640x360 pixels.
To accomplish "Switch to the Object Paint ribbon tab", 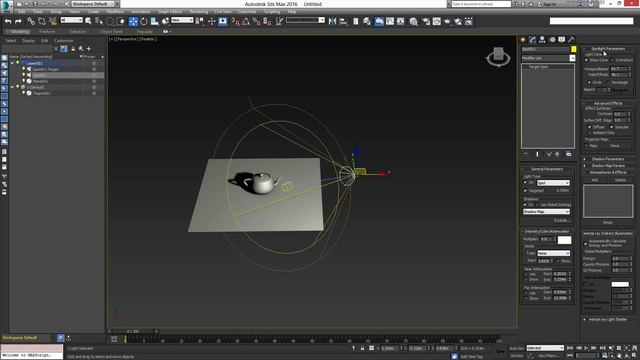I will point(111,31).
